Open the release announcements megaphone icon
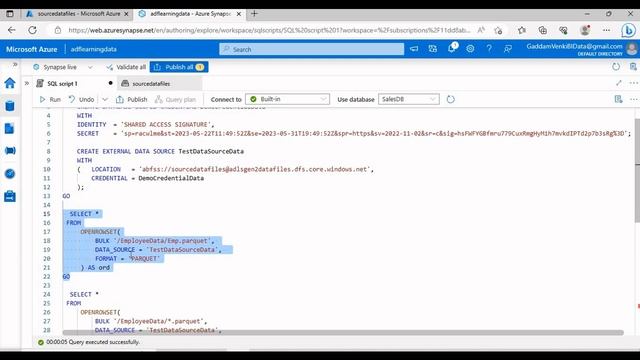 414,49
